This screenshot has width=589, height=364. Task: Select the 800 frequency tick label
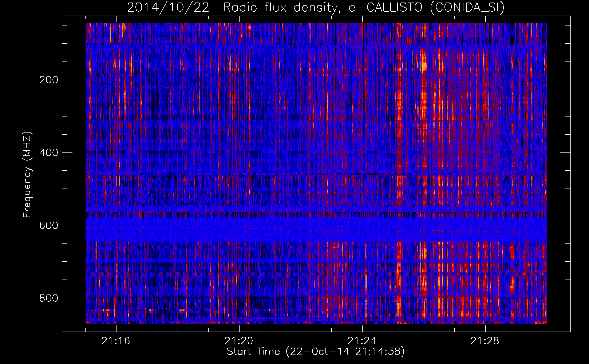(x=48, y=298)
